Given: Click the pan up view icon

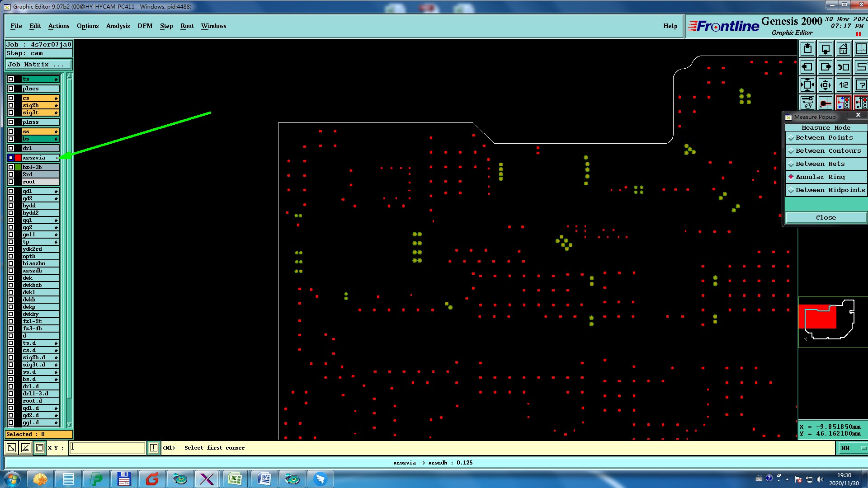Looking at the screenshot, I should tap(807, 49).
